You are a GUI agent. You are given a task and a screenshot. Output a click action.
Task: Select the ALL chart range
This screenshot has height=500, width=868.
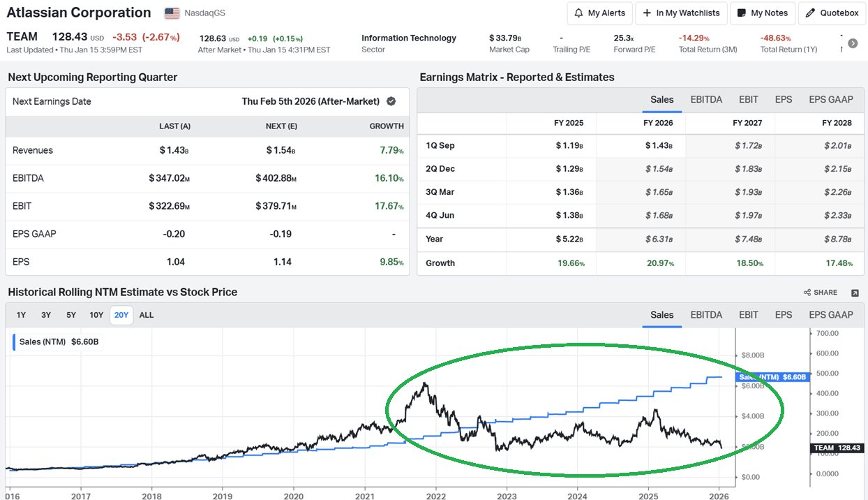[147, 315]
